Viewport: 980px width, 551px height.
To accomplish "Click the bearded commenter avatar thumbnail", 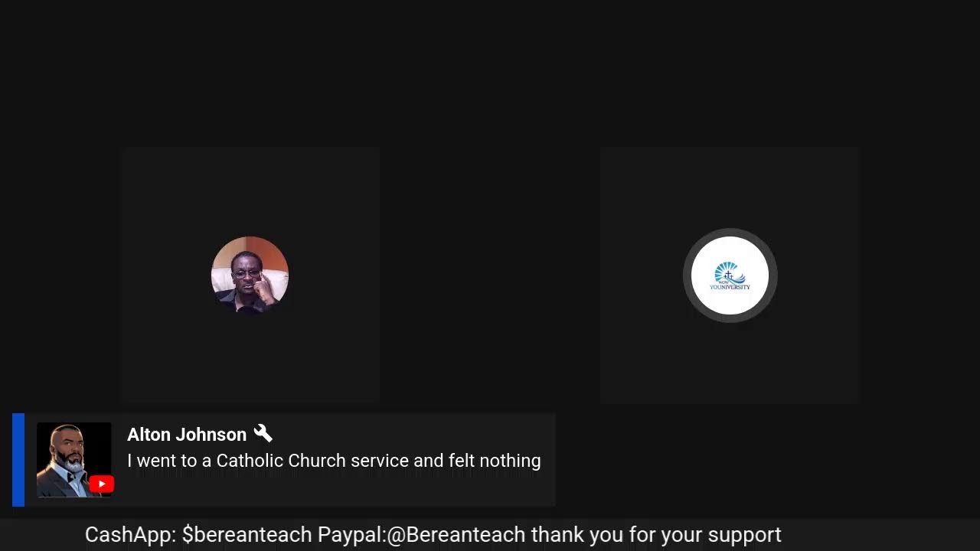I will click(x=74, y=460).
